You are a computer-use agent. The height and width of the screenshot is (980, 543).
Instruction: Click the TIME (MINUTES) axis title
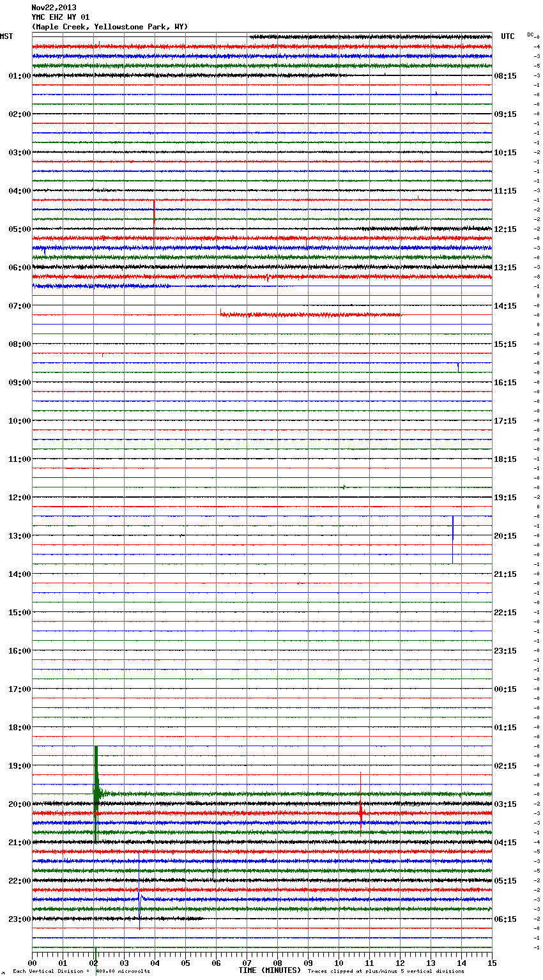click(270, 970)
